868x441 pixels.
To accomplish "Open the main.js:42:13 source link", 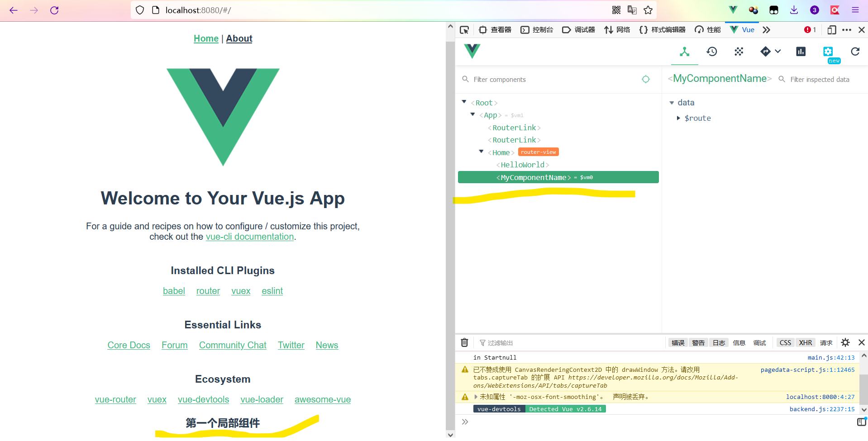I will click(831, 357).
